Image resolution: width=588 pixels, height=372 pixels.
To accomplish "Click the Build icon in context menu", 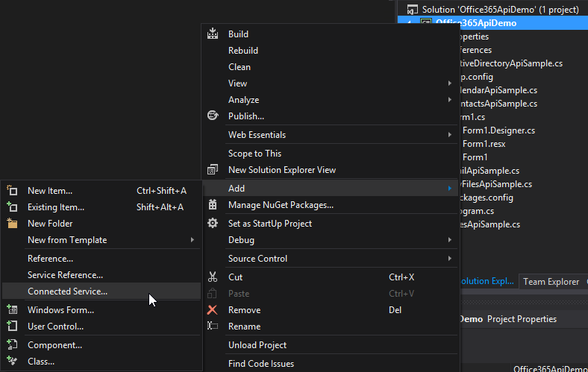I will (213, 34).
